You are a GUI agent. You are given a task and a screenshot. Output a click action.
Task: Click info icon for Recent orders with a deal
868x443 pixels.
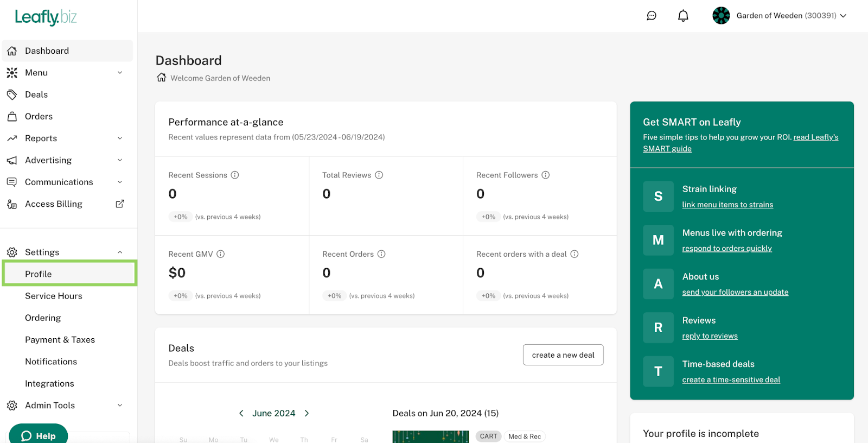[x=575, y=254]
